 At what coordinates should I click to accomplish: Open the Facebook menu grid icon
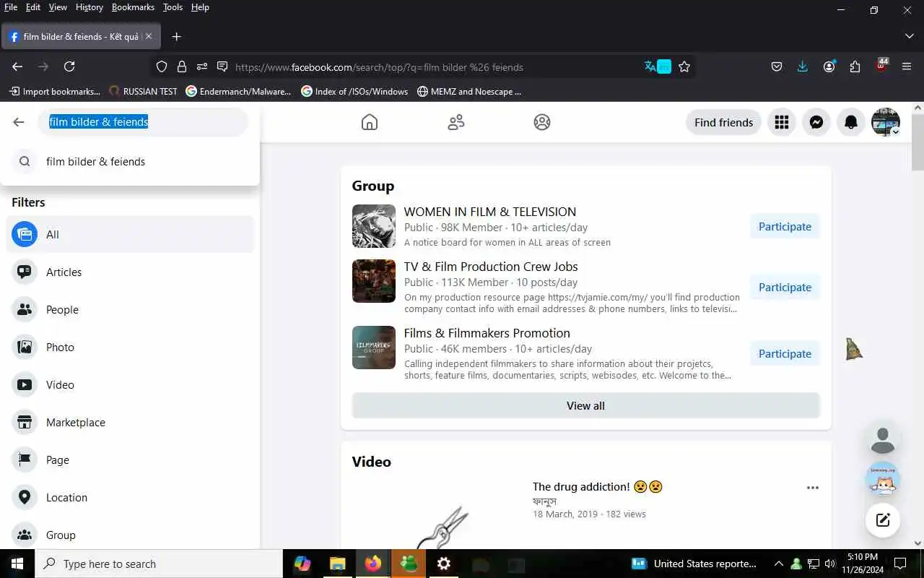coord(782,122)
